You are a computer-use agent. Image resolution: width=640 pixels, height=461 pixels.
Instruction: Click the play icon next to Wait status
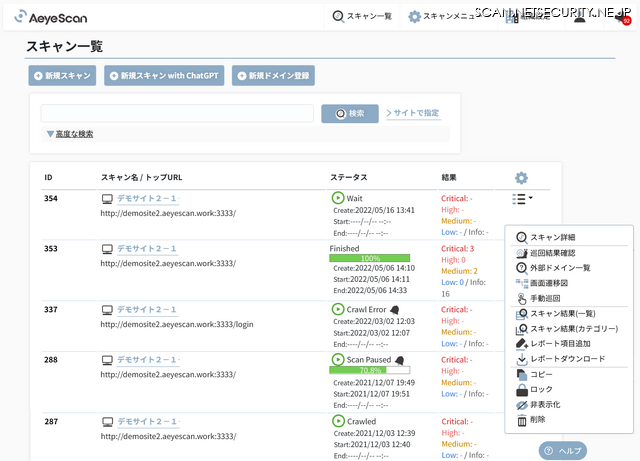(x=337, y=198)
